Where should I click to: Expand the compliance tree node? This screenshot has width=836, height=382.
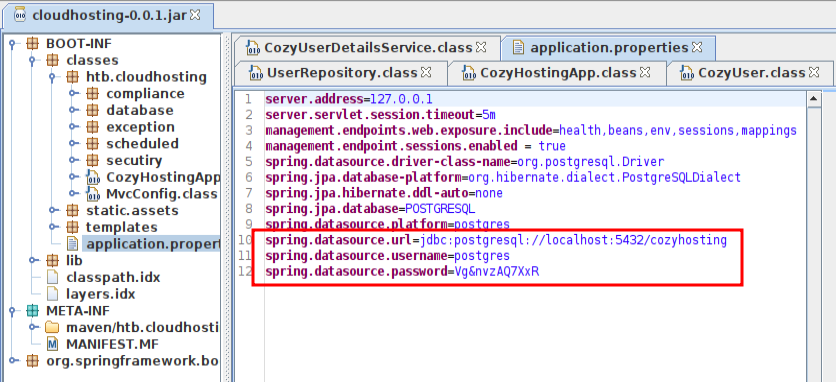point(73,94)
